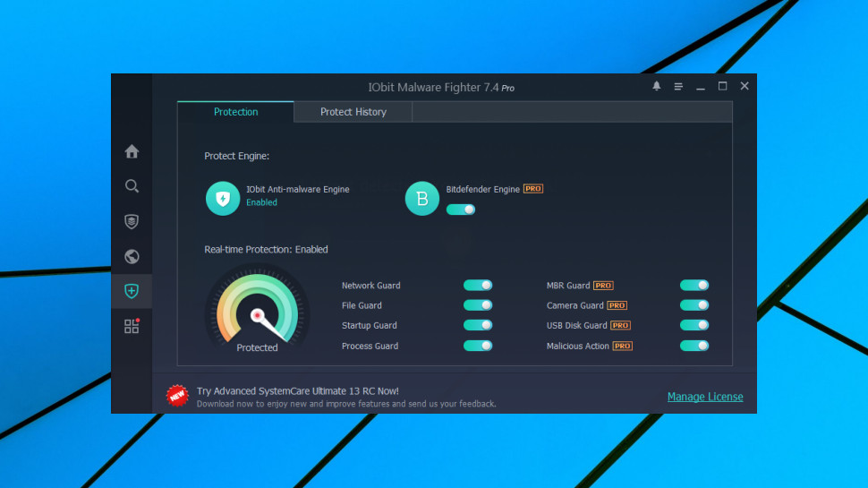
Task: Click Try Advanced SystemCare Ultimate 13 RC banner
Action: (298, 391)
